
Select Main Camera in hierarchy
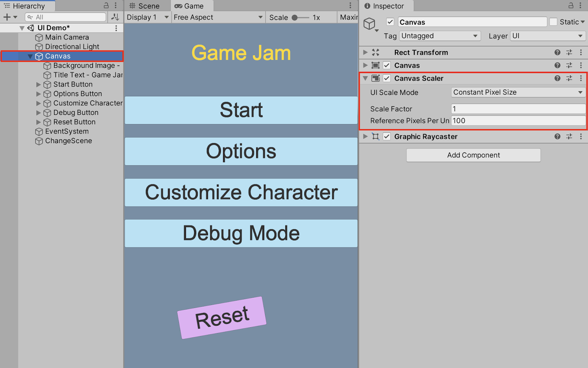pyautogui.click(x=67, y=37)
